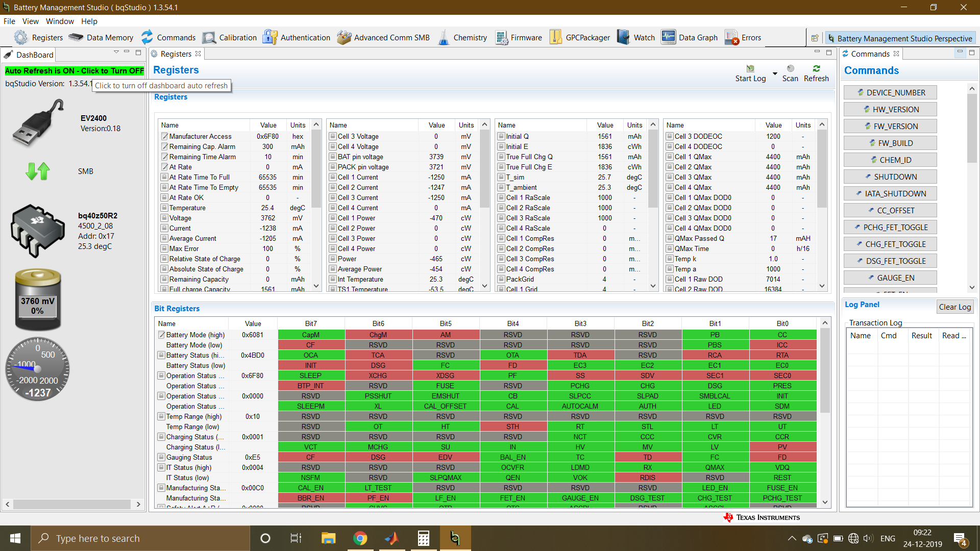Toggle the Voltage register log checkbox

pos(164,218)
